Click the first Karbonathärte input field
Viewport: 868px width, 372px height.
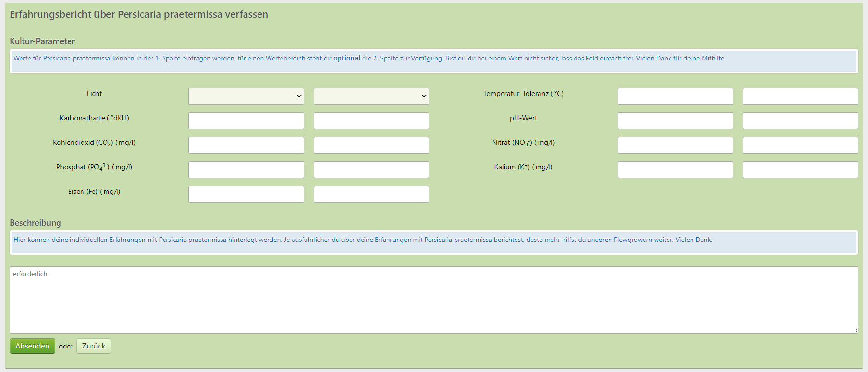pos(246,120)
